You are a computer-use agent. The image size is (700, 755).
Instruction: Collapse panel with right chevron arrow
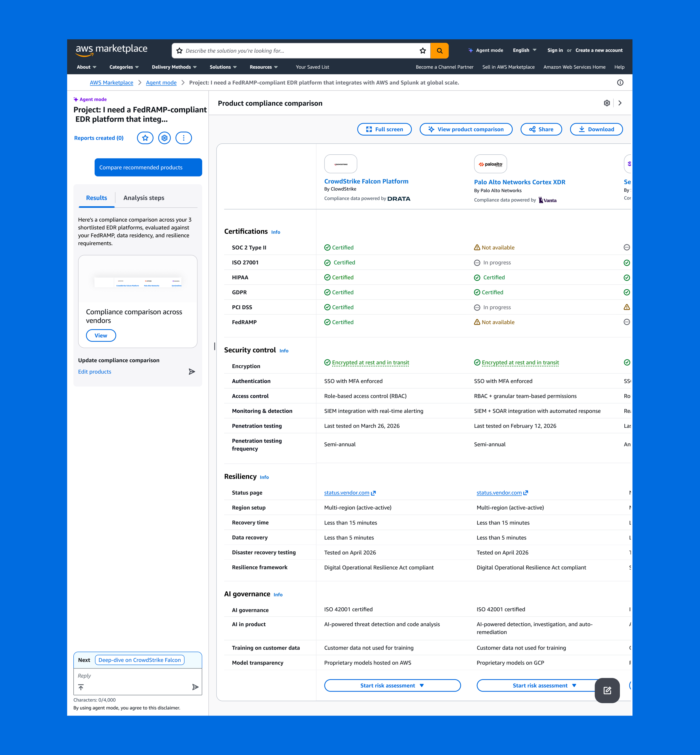pyautogui.click(x=620, y=103)
